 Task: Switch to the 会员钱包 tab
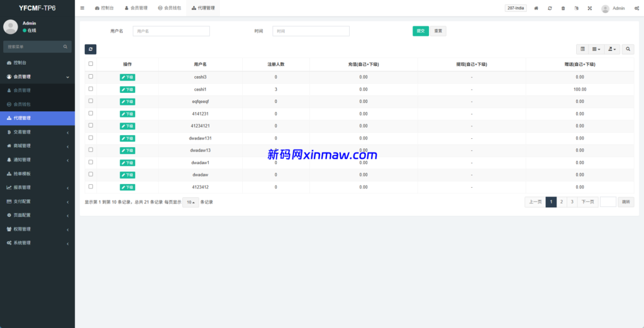pos(169,8)
